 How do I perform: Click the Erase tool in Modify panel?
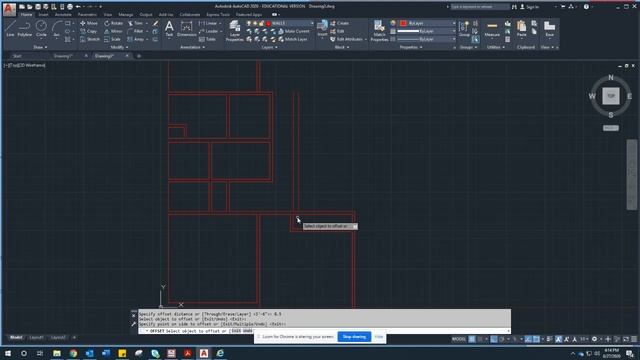coord(156,23)
